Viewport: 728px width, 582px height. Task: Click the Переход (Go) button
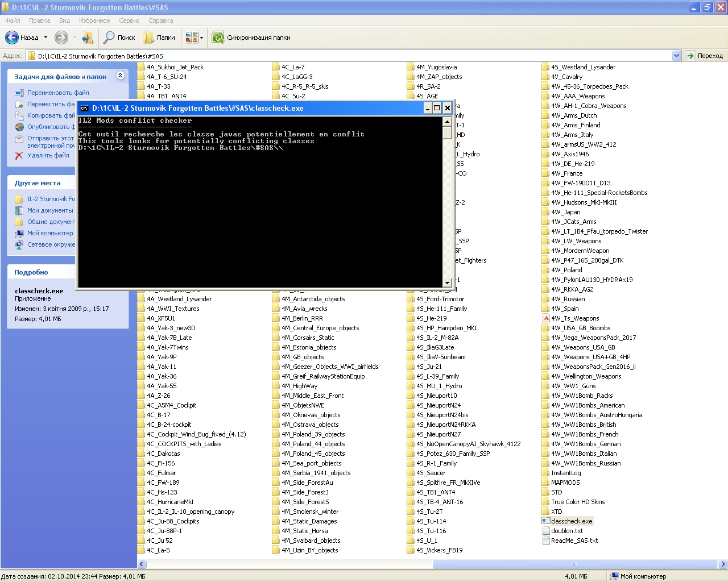click(x=705, y=56)
